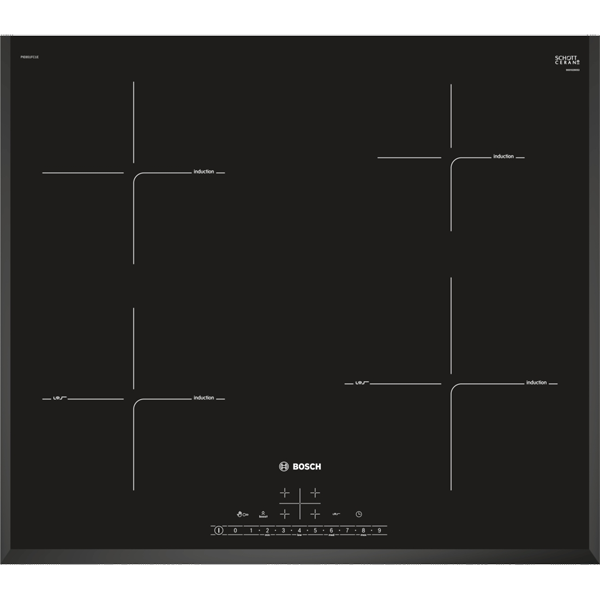Viewport: 600px width, 600px height.
Task: Set power level to 0 on slider
Action: (235, 530)
